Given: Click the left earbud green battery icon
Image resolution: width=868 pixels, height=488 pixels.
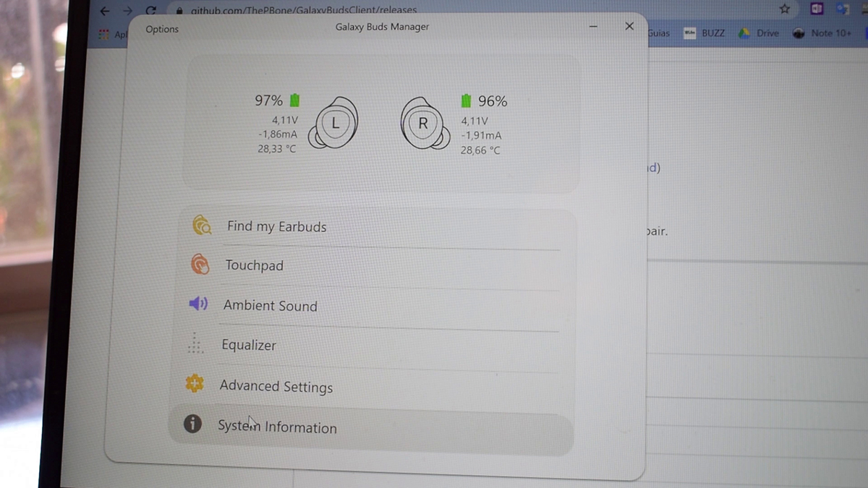Looking at the screenshot, I should pyautogui.click(x=294, y=100).
